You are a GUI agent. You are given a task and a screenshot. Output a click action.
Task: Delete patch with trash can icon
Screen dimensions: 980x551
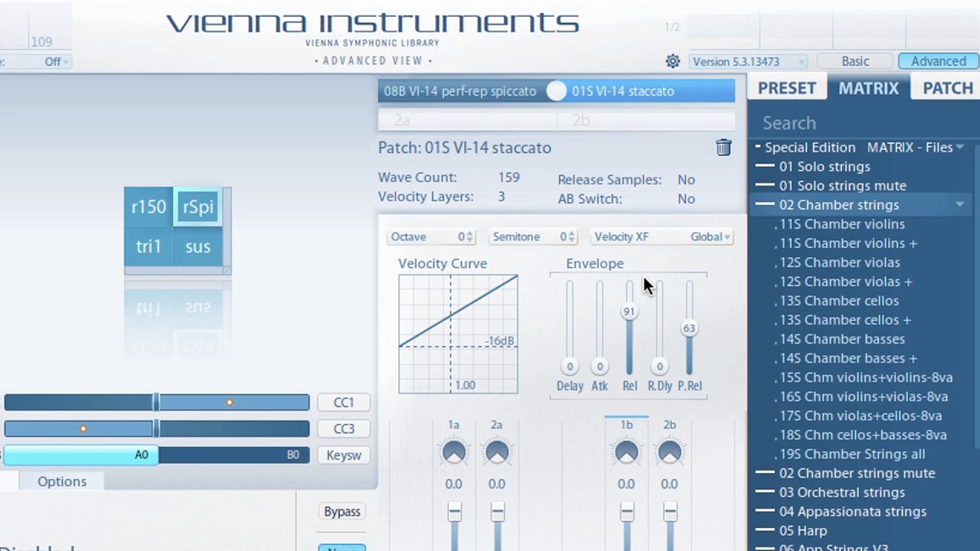[x=724, y=148]
